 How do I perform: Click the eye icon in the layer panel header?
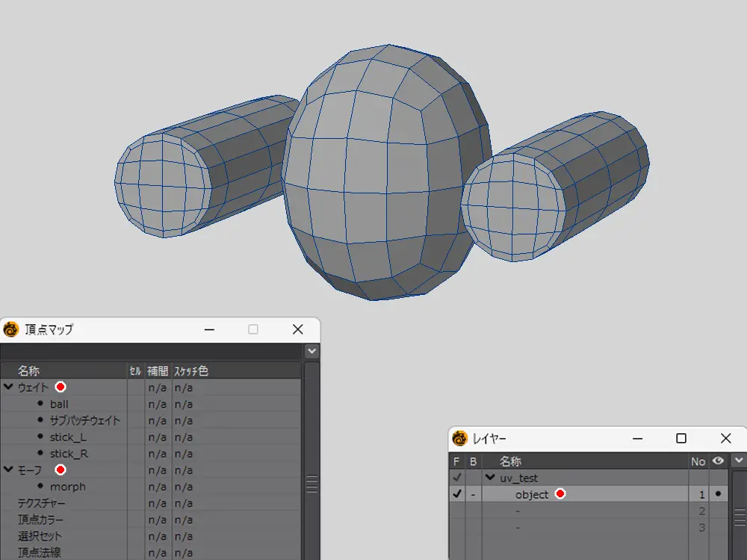coord(718,461)
